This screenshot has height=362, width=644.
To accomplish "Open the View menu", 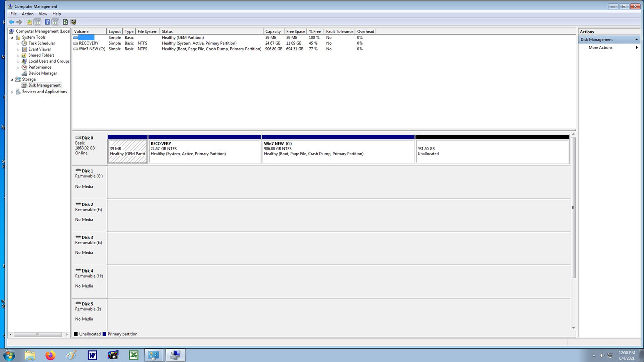I will click(x=43, y=14).
